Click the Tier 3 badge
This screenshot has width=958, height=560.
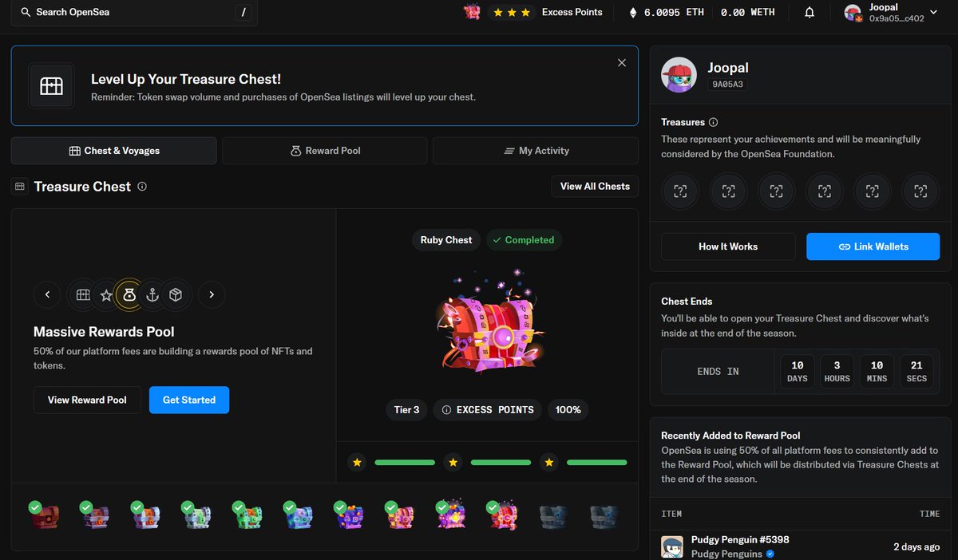pos(406,410)
